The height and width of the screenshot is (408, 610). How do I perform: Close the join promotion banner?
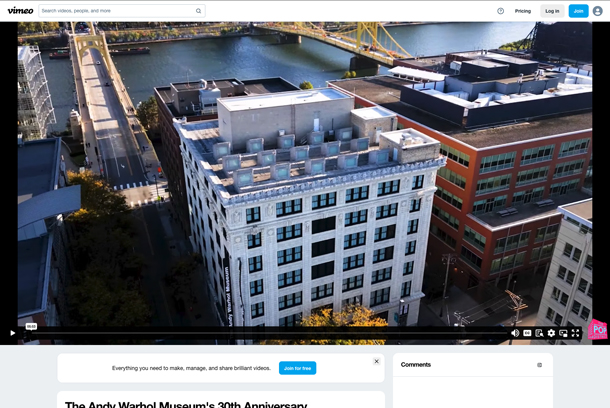pos(377,361)
